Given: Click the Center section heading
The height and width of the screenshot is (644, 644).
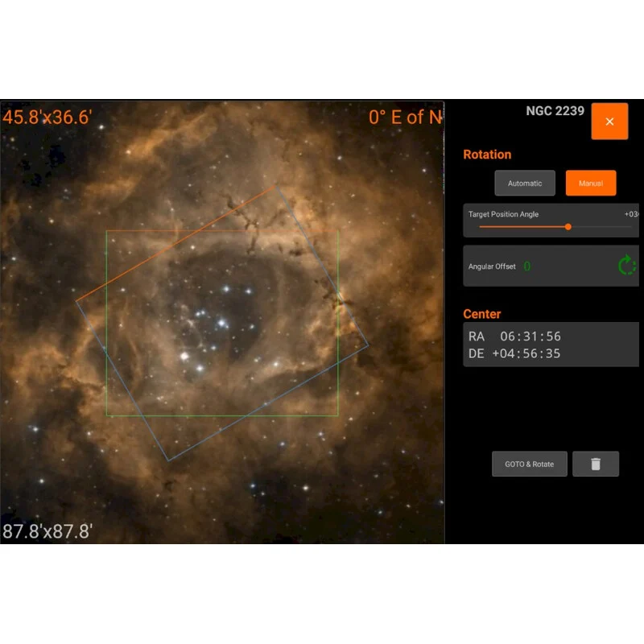Looking at the screenshot, I should (482, 314).
